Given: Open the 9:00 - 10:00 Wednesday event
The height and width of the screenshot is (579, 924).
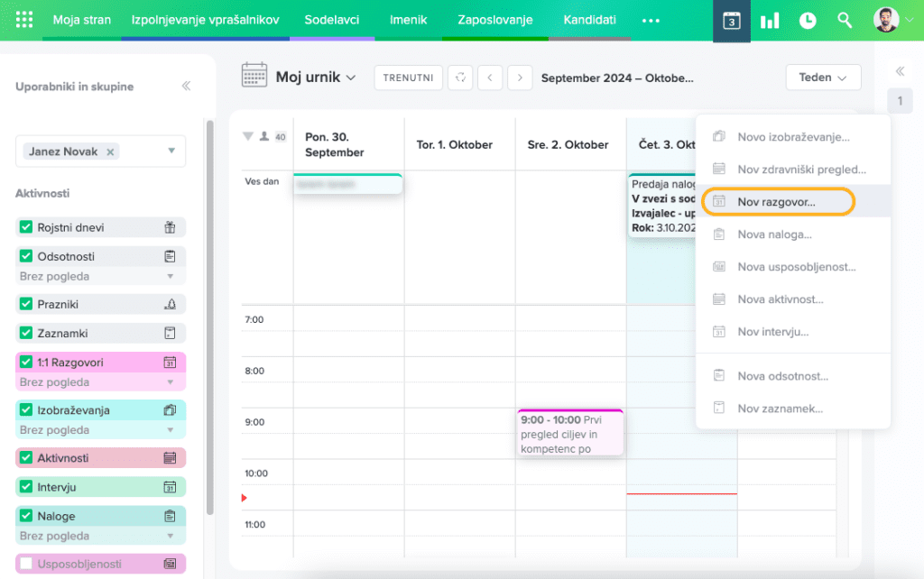Looking at the screenshot, I should point(569,433).
